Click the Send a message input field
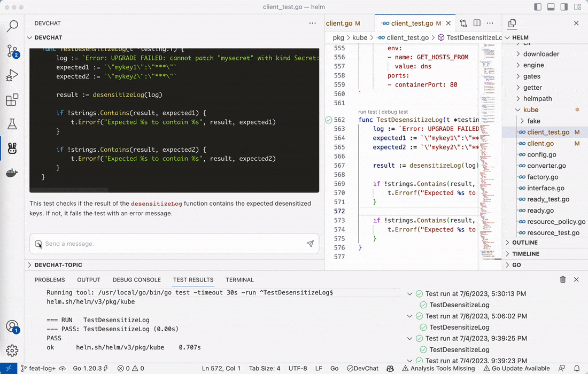The width and height of the screenshot is (588, 374). (x=160, y=244)
